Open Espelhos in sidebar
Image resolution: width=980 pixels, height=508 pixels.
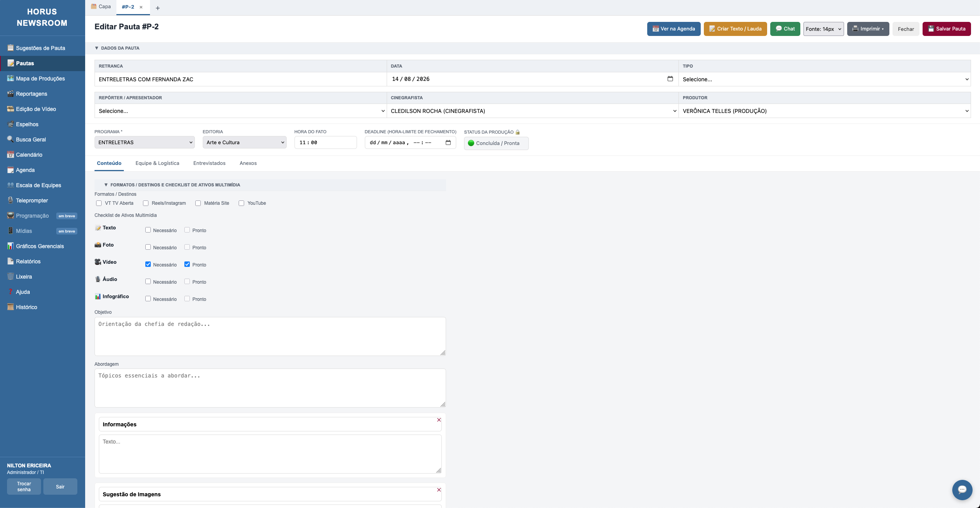[x=42, y=124]
